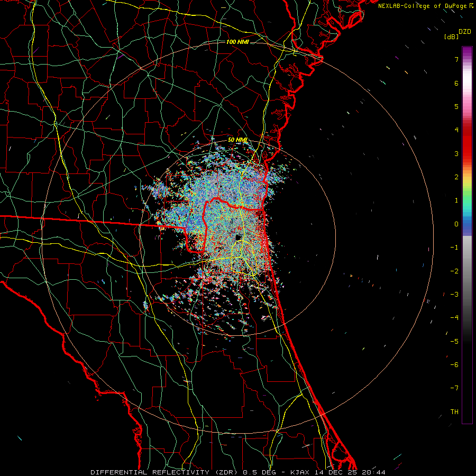This screenshot has width=476, height=476.
Task: Click the -1 value on the color scale
Action: pyautogui.click(x=454, y=248)
